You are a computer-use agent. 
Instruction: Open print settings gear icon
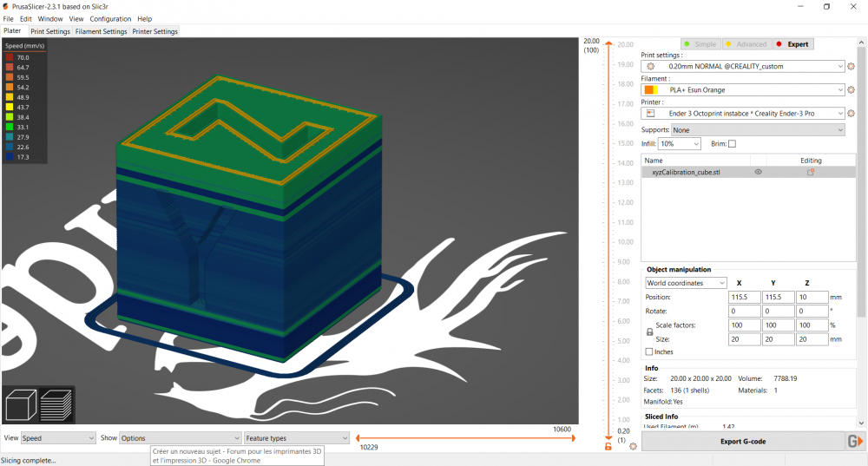tap(851, 67)
